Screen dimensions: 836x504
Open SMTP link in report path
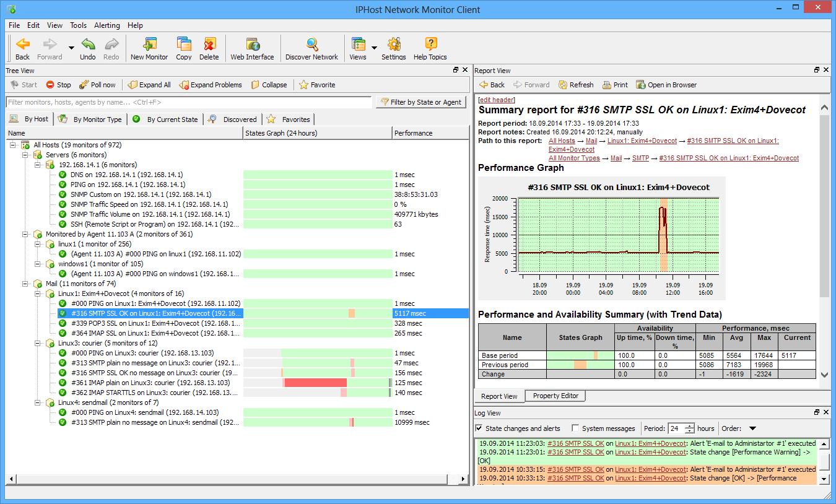(641, 159)
